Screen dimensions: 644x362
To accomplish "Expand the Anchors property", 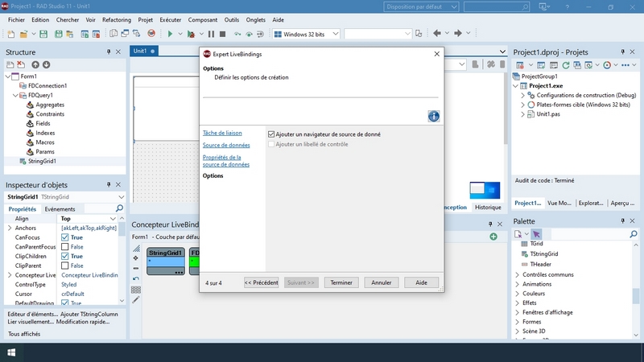I will 10,228.
